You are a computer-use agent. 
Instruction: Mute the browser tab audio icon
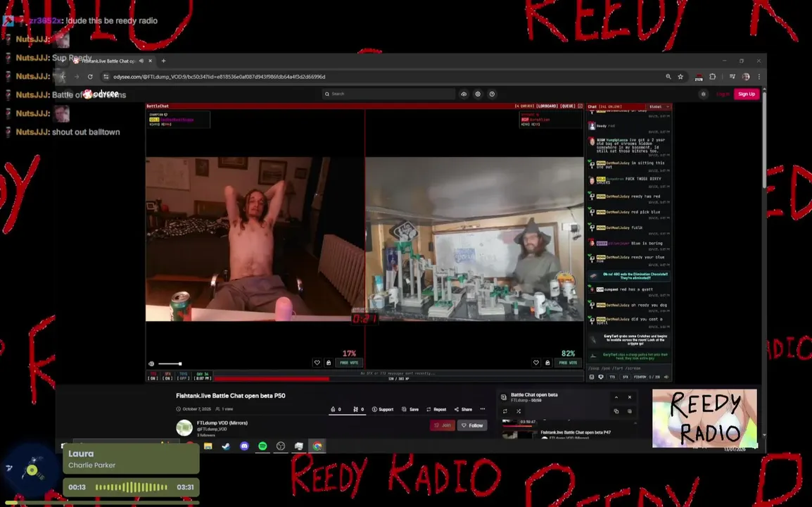(141, 61)
